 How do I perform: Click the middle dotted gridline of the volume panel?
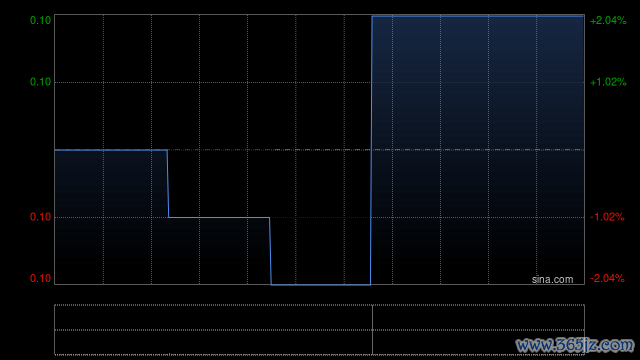(x=319, y=330)
